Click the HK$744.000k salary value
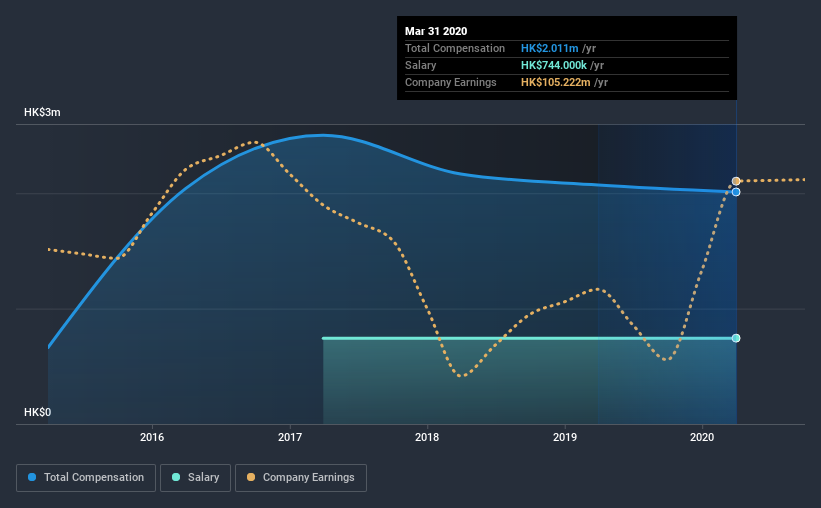 (x=553, y=65)
